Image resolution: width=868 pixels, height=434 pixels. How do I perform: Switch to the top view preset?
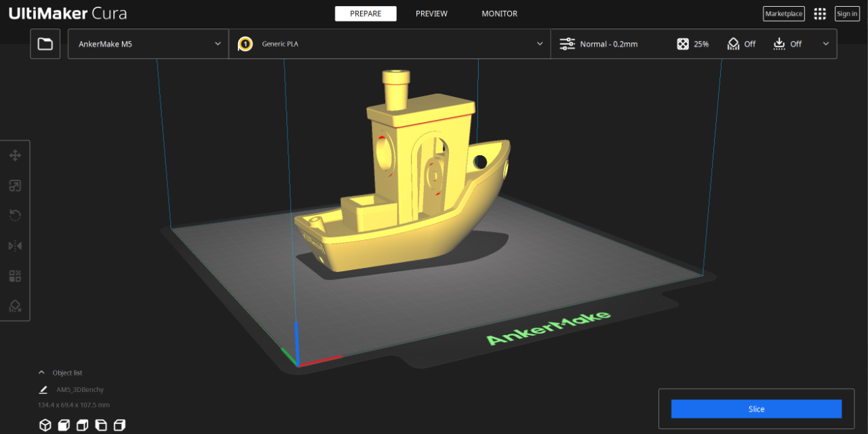pos(82,425)
